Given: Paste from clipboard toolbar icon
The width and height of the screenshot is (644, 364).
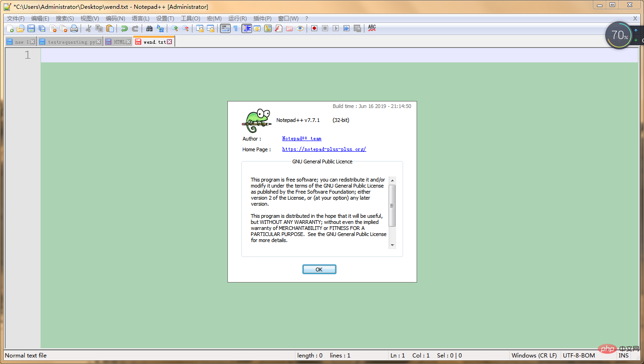Looking at the screenshot, I should click(110, 28).
